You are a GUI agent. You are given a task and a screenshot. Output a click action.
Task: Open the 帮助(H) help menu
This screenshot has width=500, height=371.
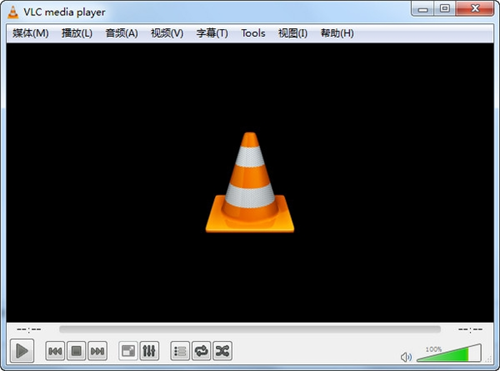[337, 33]
